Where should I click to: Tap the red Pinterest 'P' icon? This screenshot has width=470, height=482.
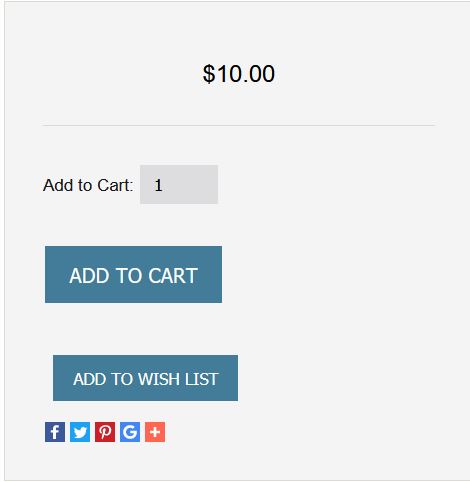105,432
